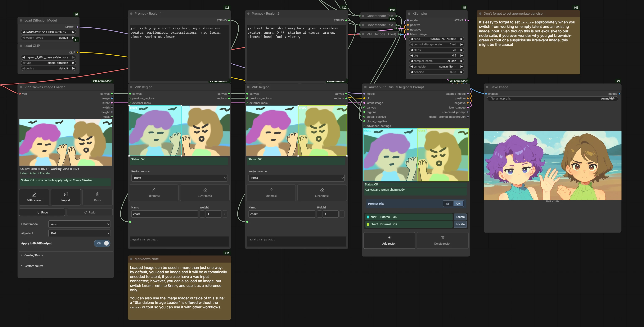The height and width of the screenshot is (327, 644).
Task: Click the Paste clipboard icon
Action: click(98, 194)
